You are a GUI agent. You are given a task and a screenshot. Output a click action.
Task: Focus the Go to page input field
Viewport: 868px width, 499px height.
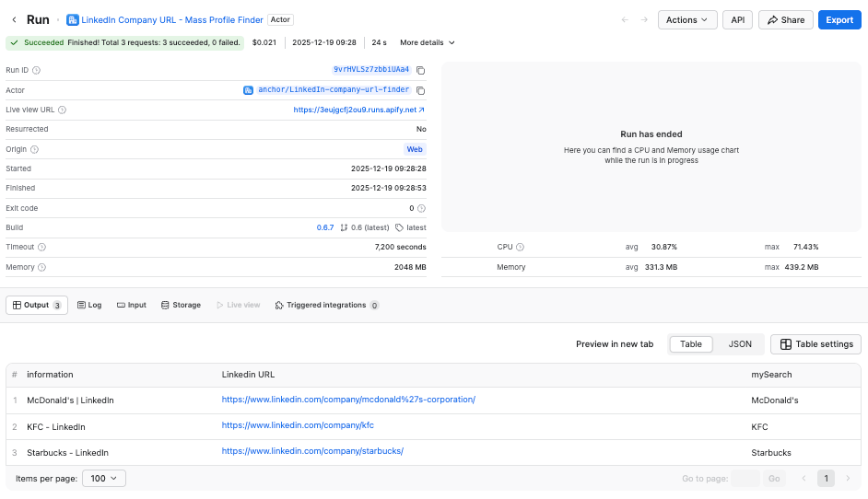[x=745, y=479]
